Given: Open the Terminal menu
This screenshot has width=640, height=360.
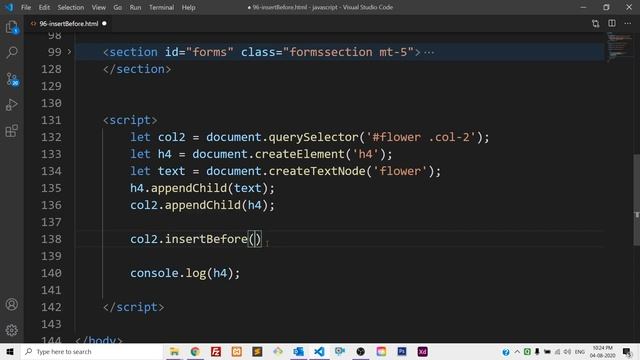Looking at the screenshot, I should [161, 7].
